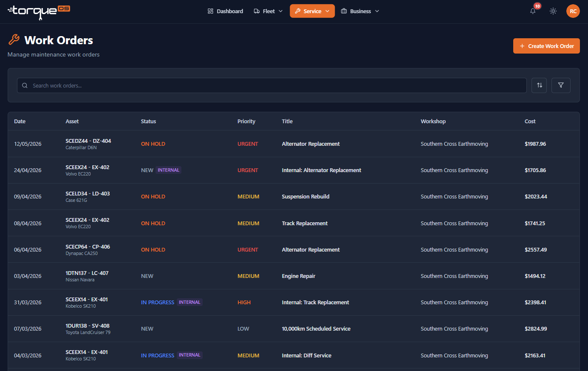Click cost $1987.96
Viewport: 588px width, 371px height.
pos(535,144)
